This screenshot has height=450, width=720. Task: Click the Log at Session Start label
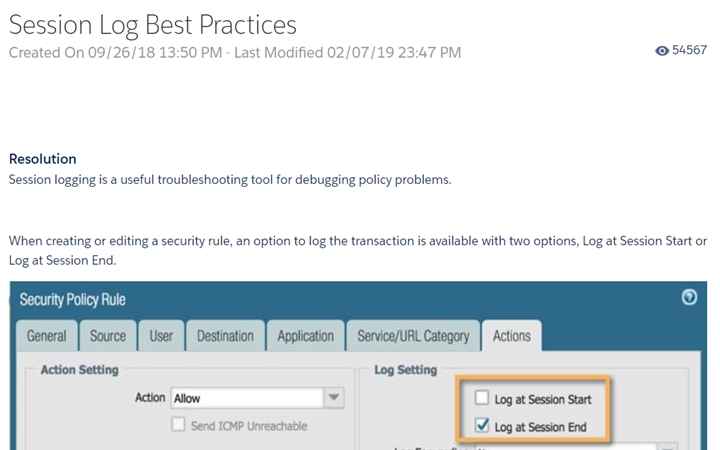click(543, 399)
